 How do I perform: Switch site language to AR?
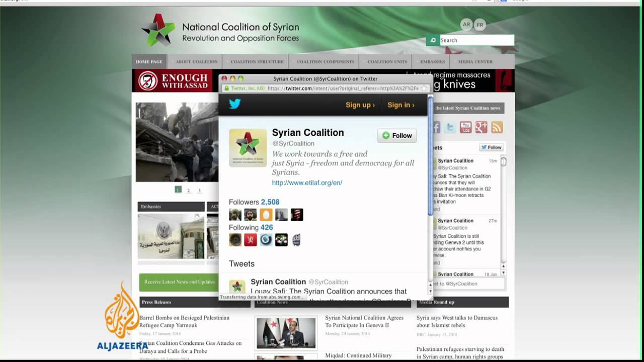pyautogui.click(x=466, y=24)
